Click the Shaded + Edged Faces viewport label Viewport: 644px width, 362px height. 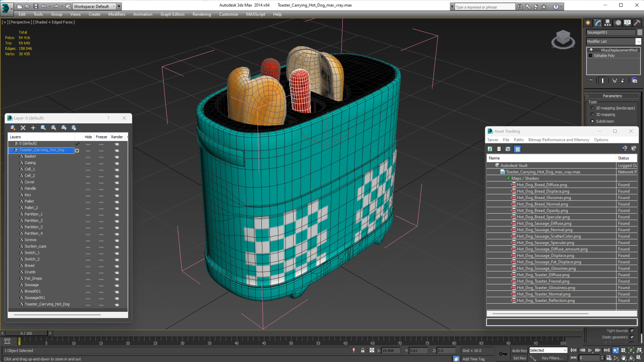[54, 22]
